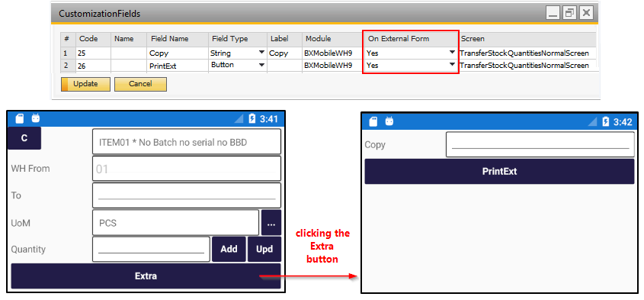
Task: Restore the CustomizationFields window size
Action: click(569, 13)
